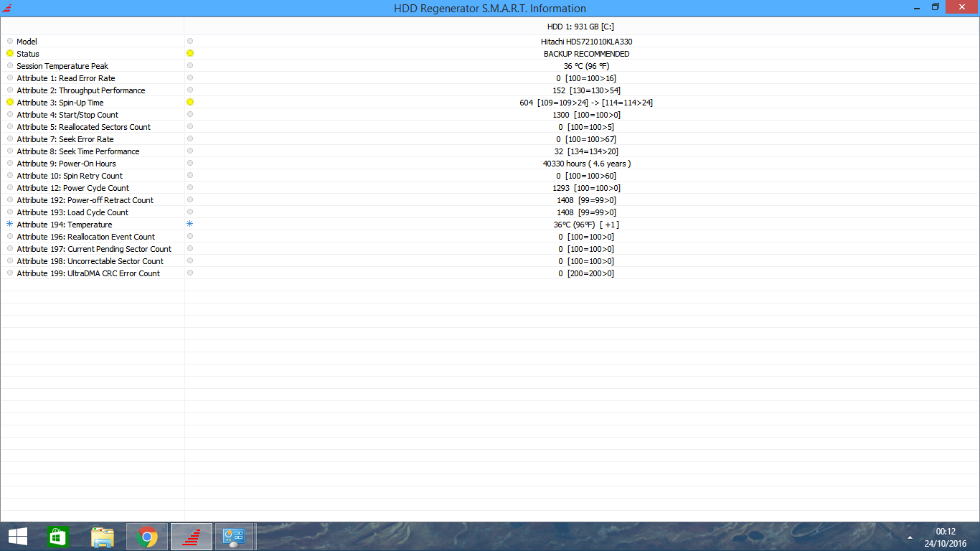Click the gray dot beside Attribute 5: Reallocated Sectors Count
This screenshot has width=980, height=551.
pyautogui.click(x=10, y=127)
